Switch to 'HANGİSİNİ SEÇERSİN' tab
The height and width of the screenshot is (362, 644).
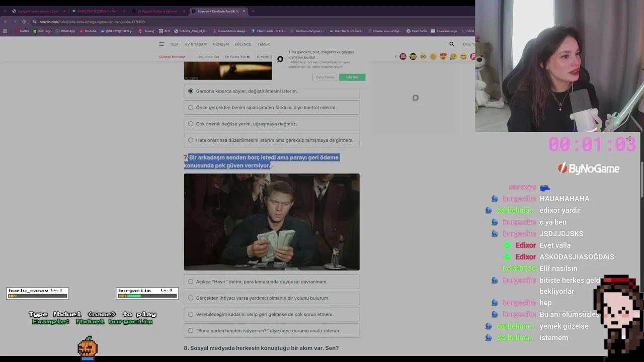98,11
